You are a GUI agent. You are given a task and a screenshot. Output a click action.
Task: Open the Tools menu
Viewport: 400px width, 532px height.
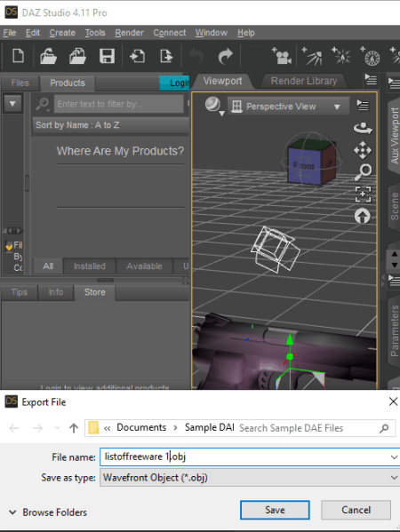(95, 33)
